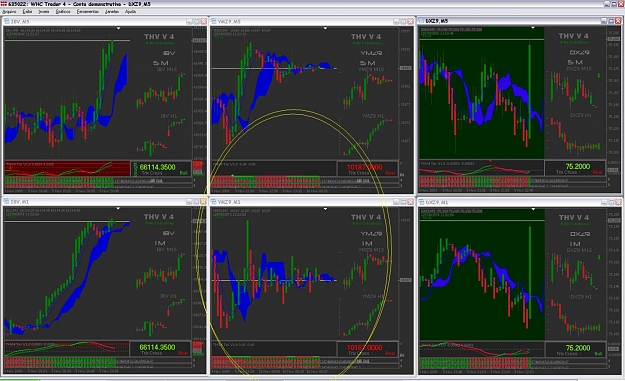The image size is (625, 381).
Task: Open the Ferramentas menu
Action: 88,12
